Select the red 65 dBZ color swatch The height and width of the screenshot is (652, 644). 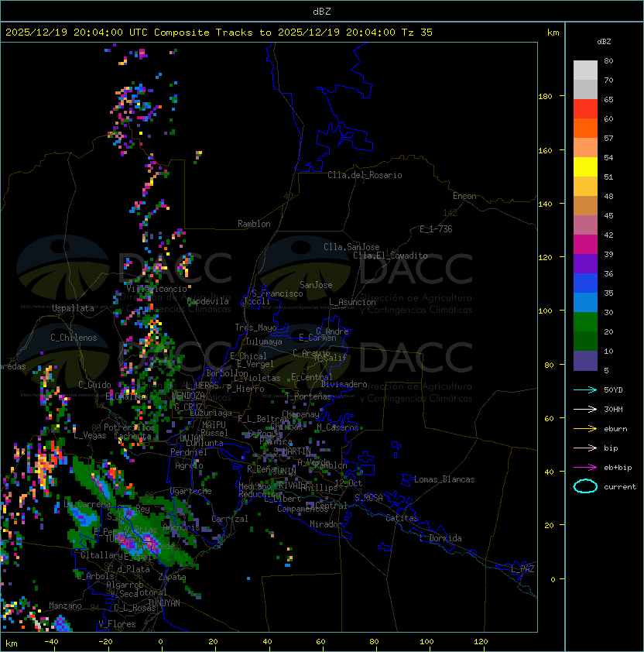[585, 109]
